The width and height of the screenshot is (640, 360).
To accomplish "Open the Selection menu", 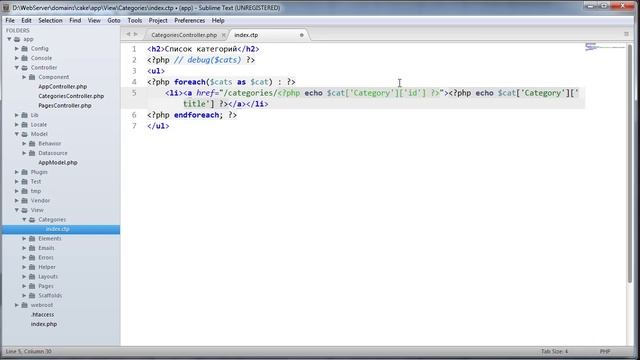I will (x=50, y=20).
